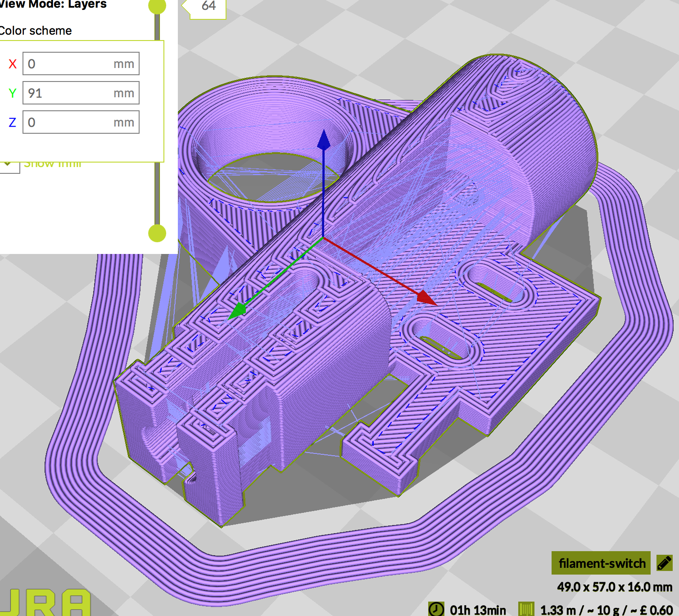Click the X position input field
This screenshot has width=679, height=616.
coord(81,63)
